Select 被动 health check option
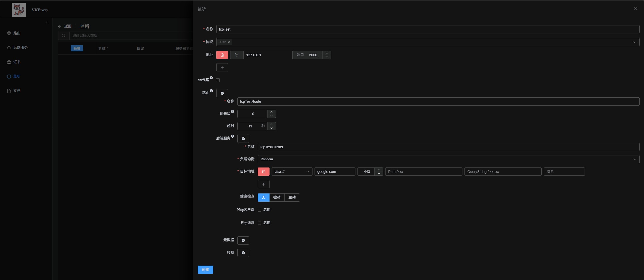Screen dimensions: 644x280 pos(277,197)
